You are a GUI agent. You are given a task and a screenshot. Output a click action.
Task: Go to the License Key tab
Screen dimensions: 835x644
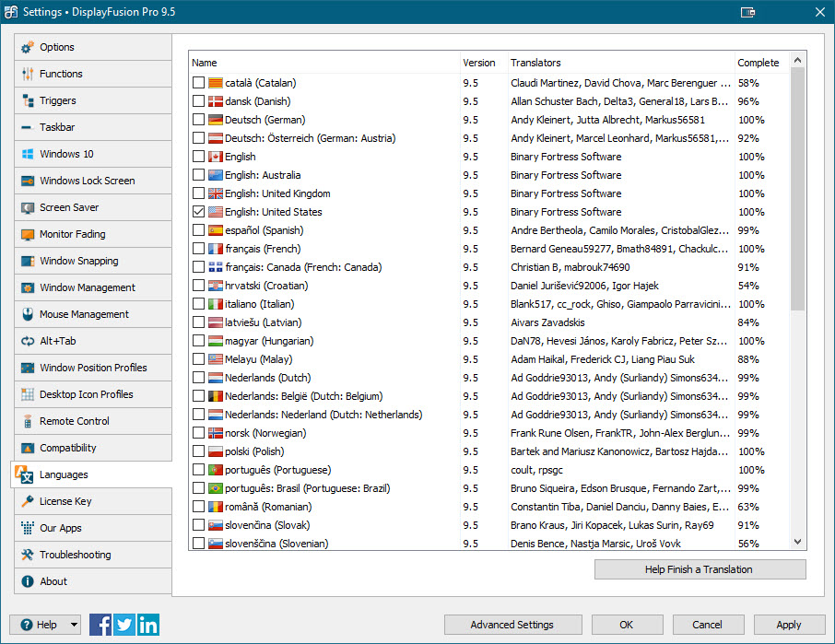tap(93, 501)
